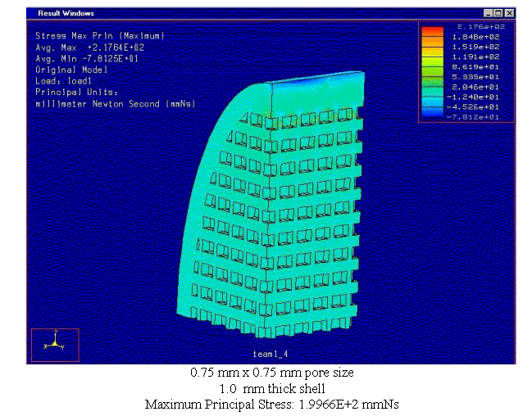
Task: Click the 8.619e+01 legend value
Action: [x=472, y=67]
